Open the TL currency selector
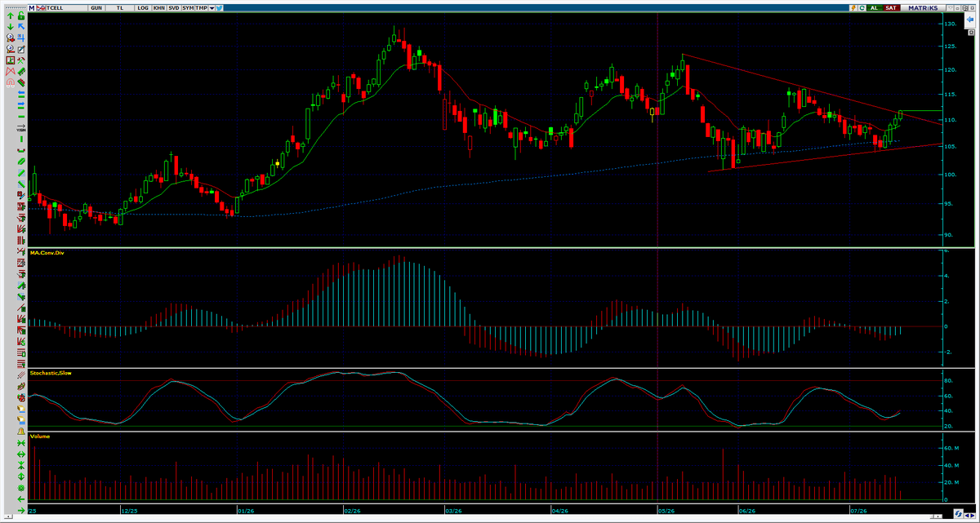Viewport: 980px width, 523px height. pyautogui.click(x=120, y=8)
